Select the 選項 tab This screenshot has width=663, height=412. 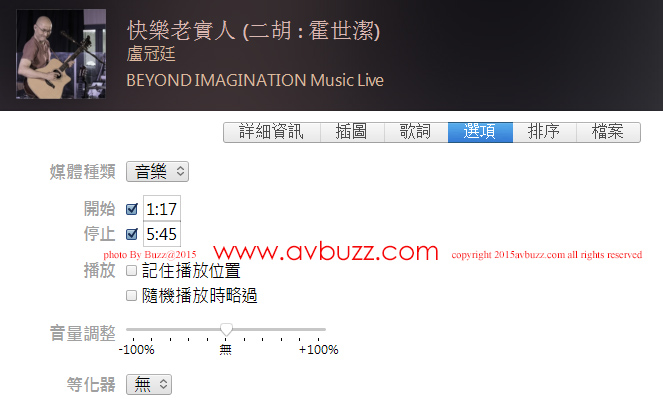[480, 132]
